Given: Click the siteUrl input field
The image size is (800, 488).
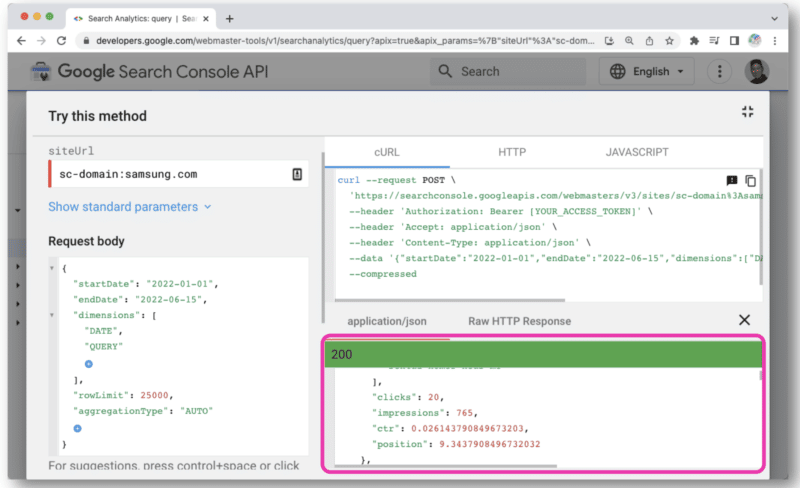Looking at the screenshot, I should (170, 174).
